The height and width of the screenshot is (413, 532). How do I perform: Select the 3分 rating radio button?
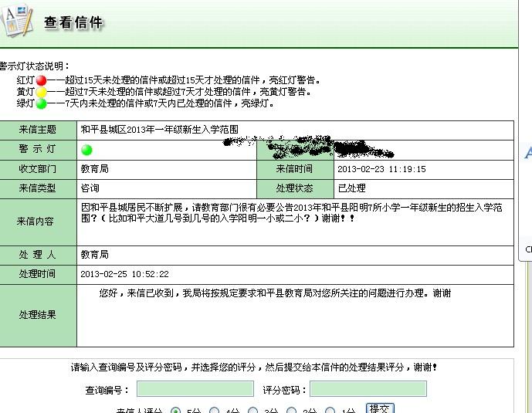pyautogui.click(x=253, y=411)
